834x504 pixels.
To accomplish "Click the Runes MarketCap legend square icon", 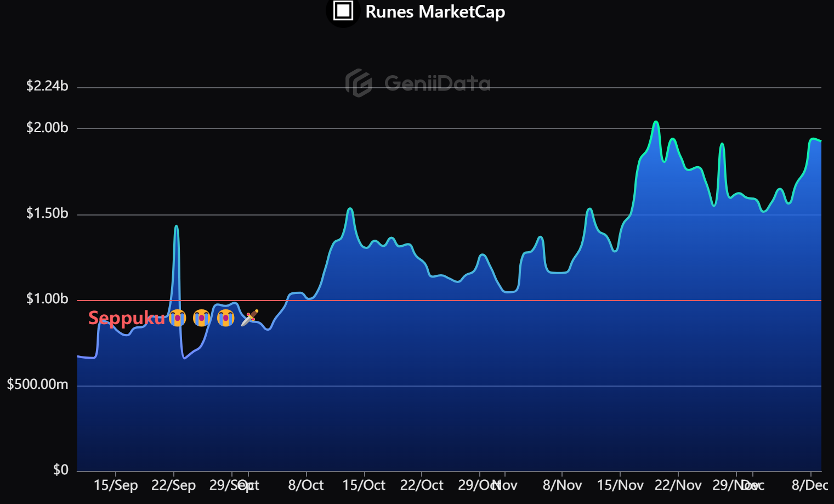I will click(343, 11).
